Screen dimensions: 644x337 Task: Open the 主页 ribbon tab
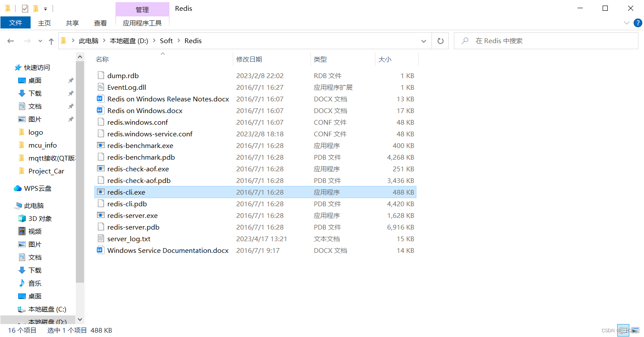point(44,23)
